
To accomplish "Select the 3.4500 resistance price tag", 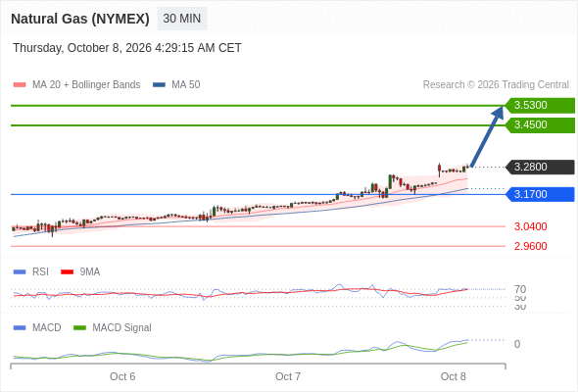I will point(540,125).
